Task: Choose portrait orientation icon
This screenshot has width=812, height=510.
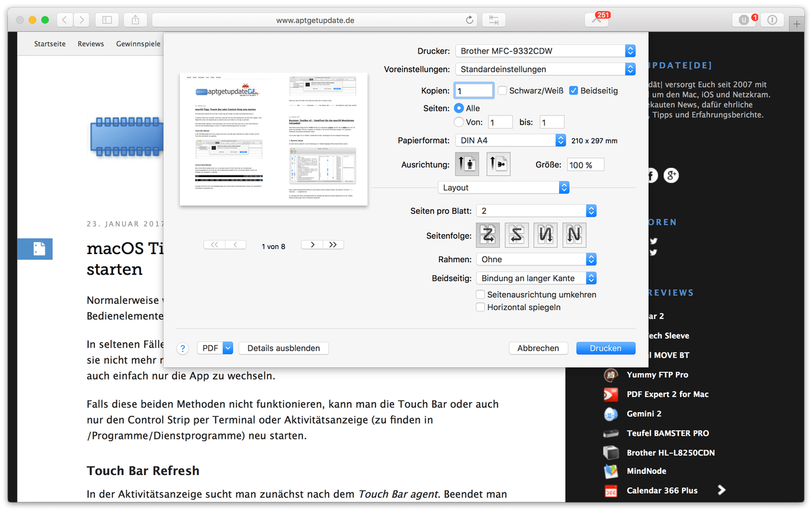Action: click(x=467, y=165)
